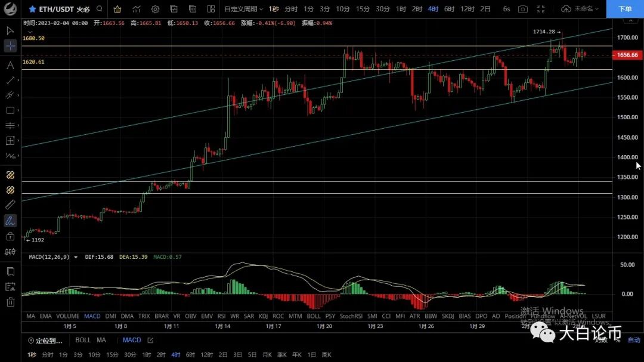Activate the crosshair cursor tool
The width and height of the screenshot is (644, 362).
click(10, 46)
